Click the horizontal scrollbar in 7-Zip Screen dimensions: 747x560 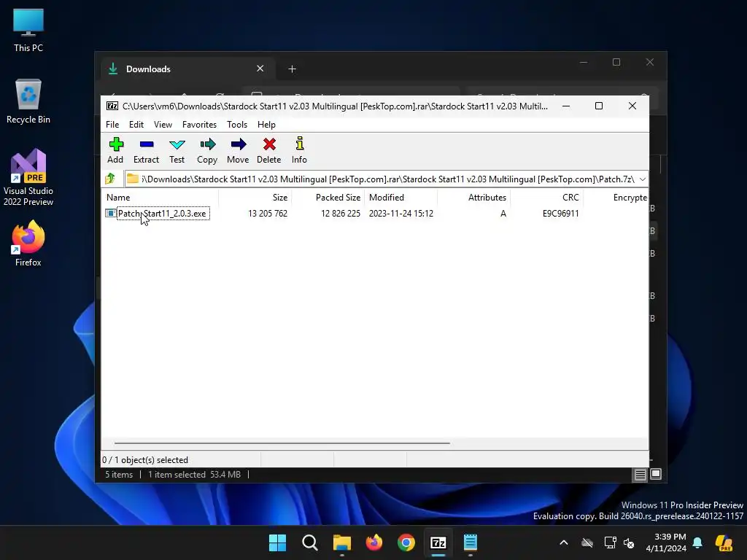[282, 443]
